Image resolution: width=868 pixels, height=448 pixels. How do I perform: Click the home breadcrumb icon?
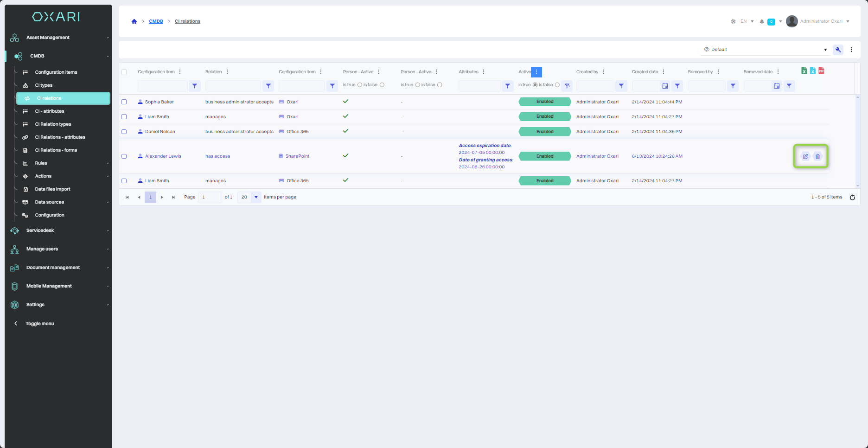[x=134, y=21]
